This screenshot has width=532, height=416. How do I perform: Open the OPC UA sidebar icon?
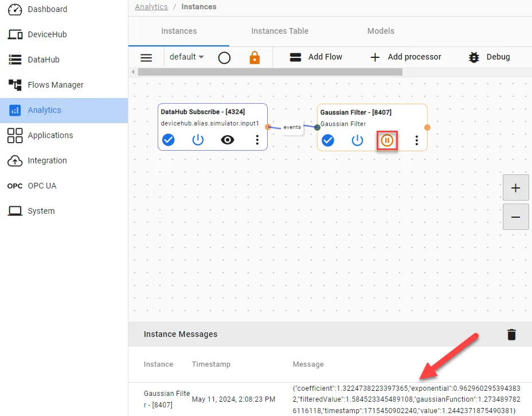15,186
